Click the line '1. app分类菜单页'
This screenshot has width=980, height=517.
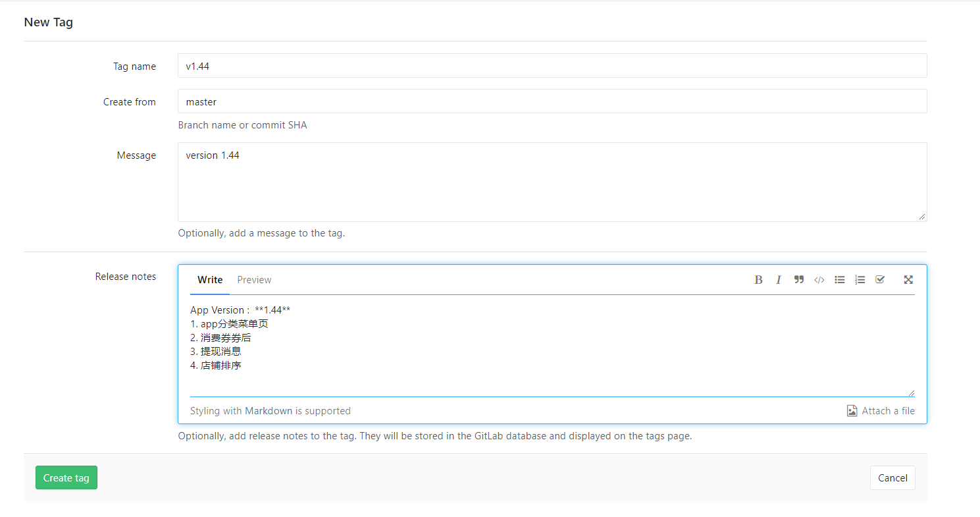tap(229, 324)
